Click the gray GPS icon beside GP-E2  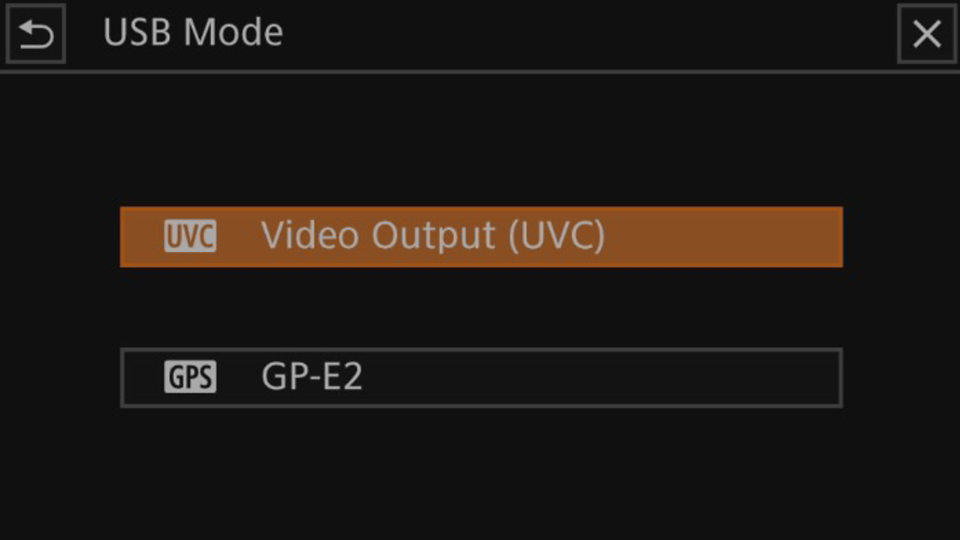(190, 377)
